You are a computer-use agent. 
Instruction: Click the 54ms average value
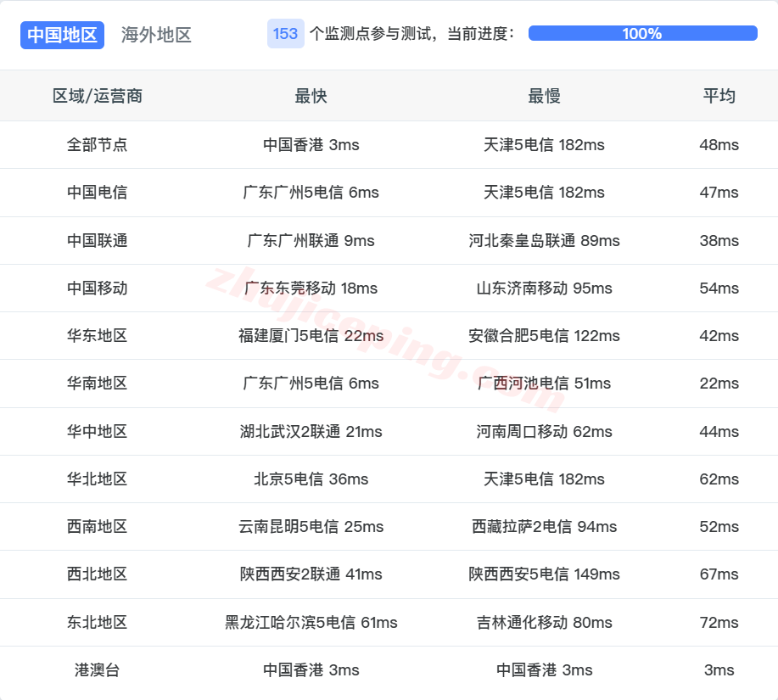click(x=719, y=288)
